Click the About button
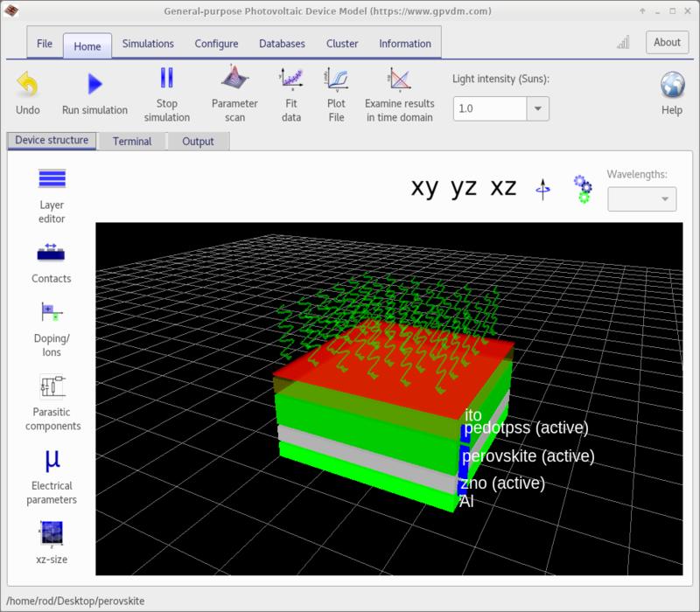The image size is (700, 612). (x=667, y=42)
